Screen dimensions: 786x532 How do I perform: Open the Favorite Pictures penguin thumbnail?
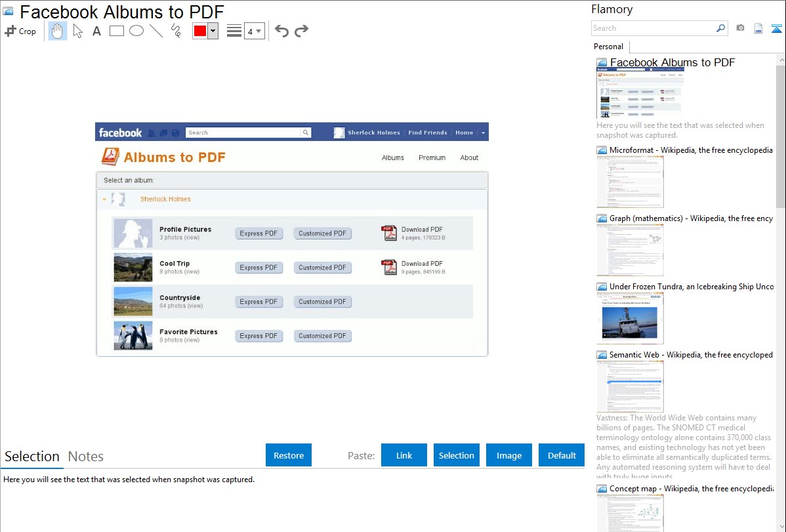pos(133,335)
